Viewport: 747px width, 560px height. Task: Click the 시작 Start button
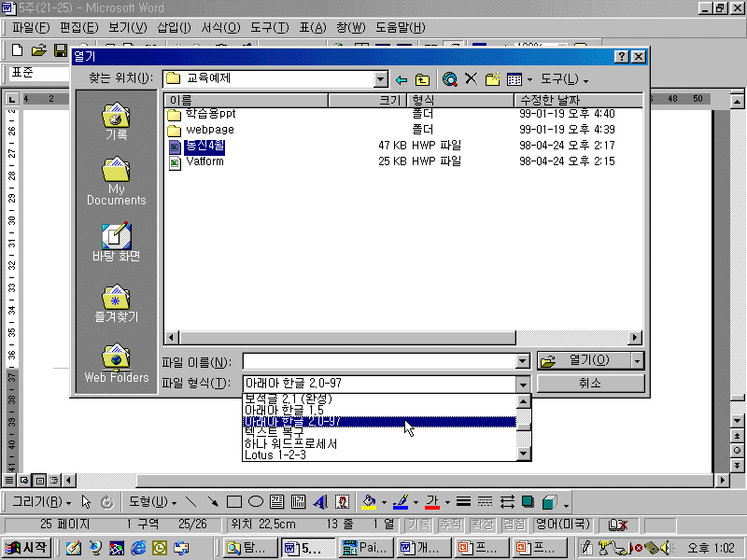click(27, 548)
